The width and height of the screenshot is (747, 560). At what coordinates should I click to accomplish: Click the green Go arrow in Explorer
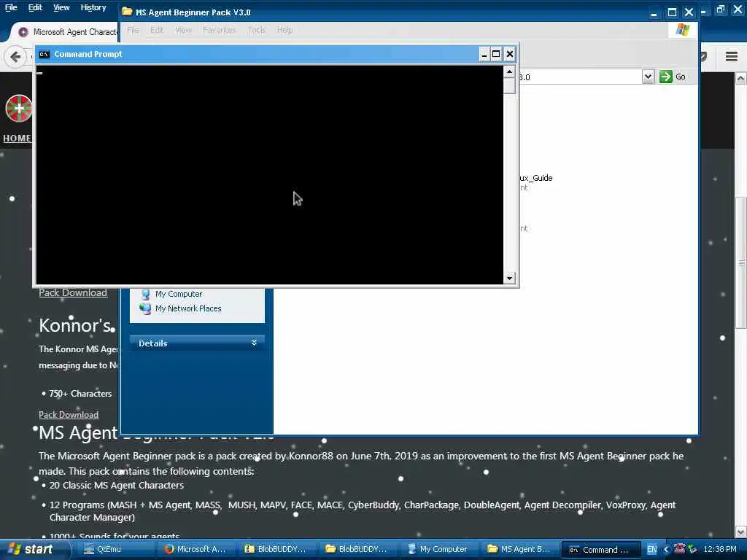point(665,77)
